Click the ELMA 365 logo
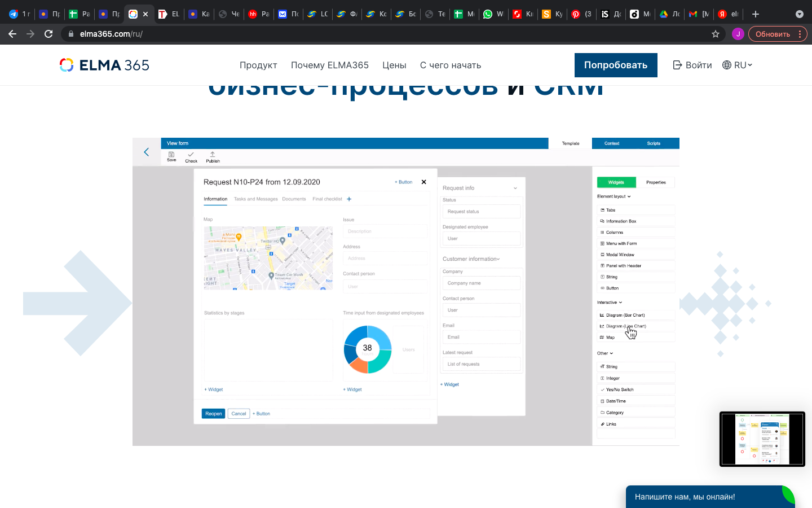This screenshot has height=508, width=812. pyautogui.click(x=104, y=65)
